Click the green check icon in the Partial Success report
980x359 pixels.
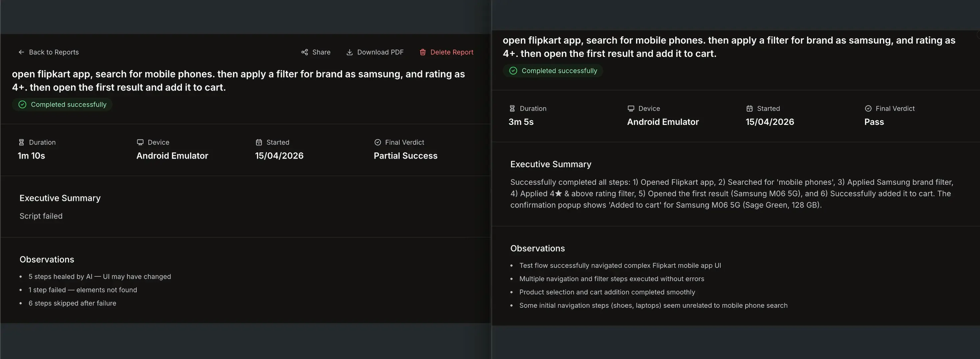coord(22,105)
